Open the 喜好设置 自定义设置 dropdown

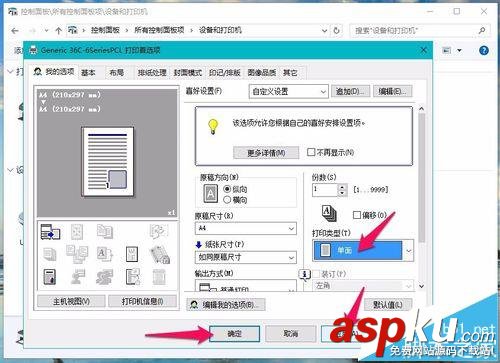[x=288, y=91]
